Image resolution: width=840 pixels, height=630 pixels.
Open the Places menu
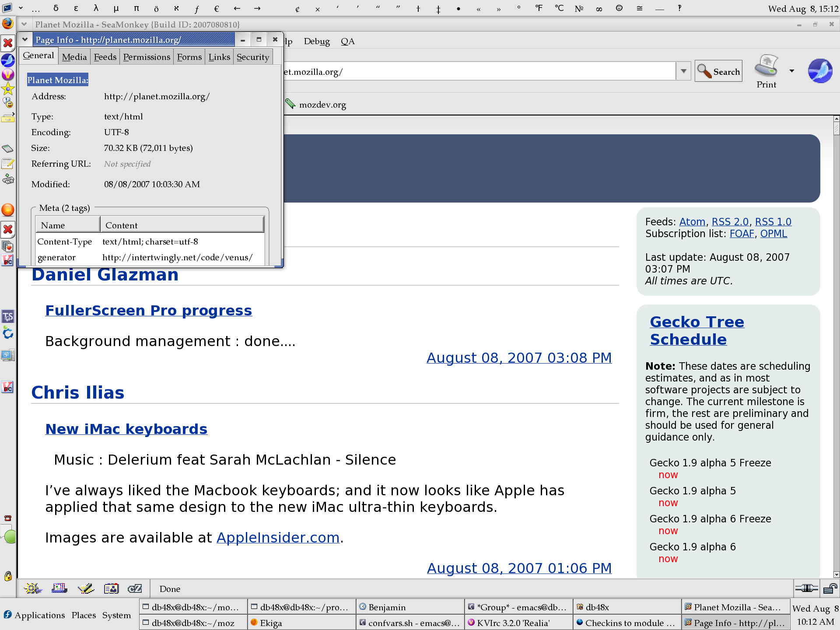(84, 615)
